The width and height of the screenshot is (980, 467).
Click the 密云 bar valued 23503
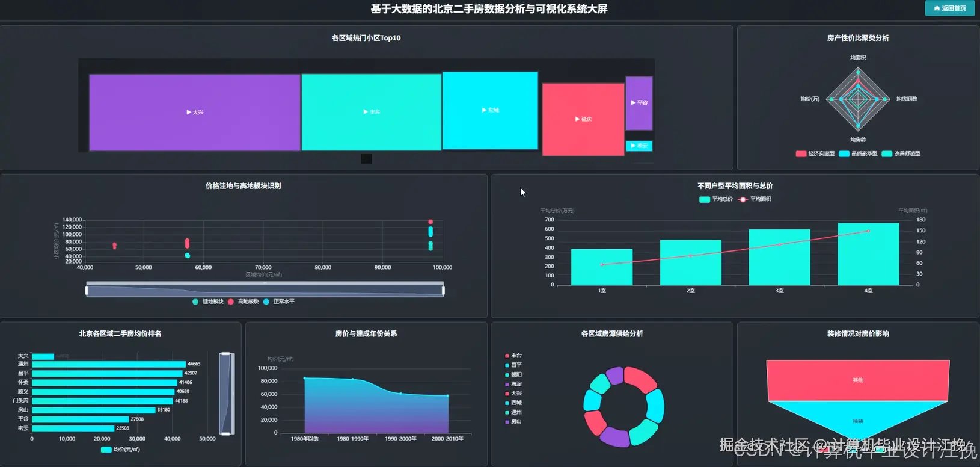pyautogui.click(x=73, y=428)
